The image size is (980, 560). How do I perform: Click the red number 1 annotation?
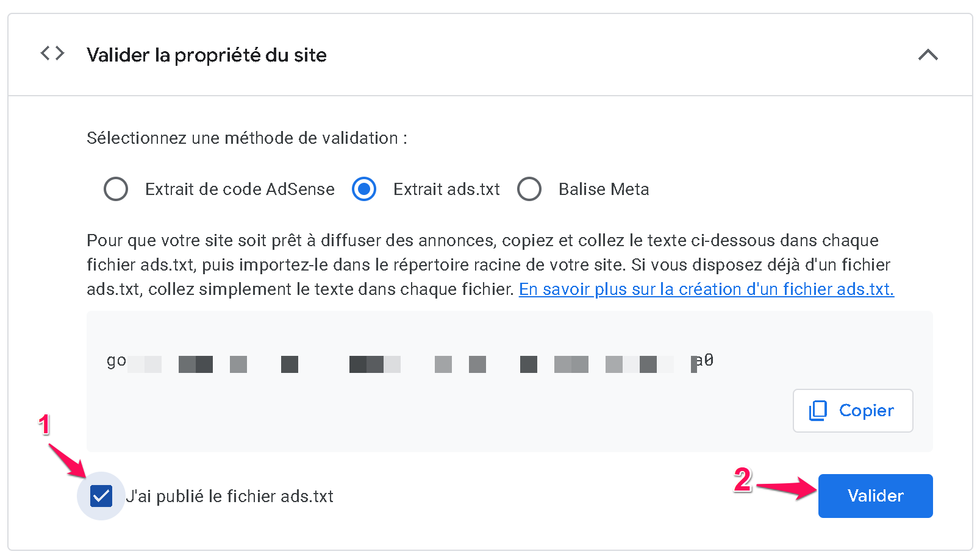(44, 424)
